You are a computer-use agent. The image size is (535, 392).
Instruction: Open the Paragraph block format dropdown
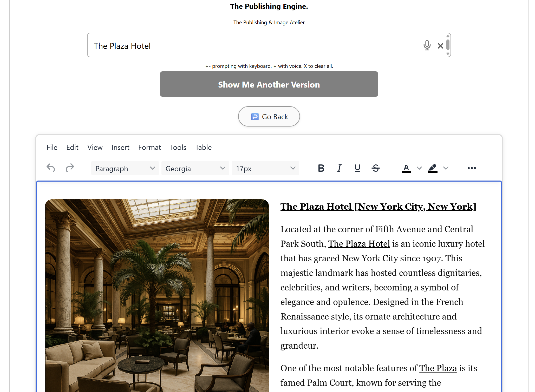[125, 168]
